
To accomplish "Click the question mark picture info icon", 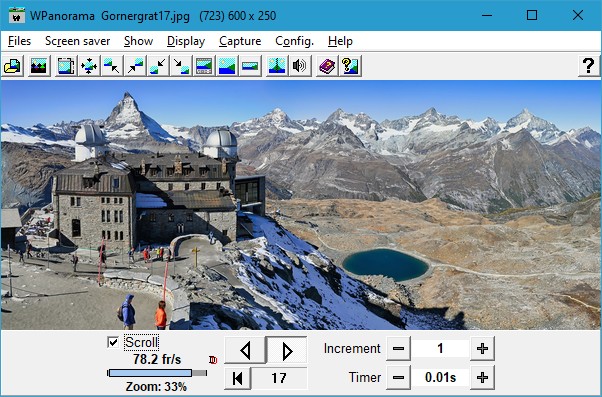I will pyautogui.click(x=350, y=66).
